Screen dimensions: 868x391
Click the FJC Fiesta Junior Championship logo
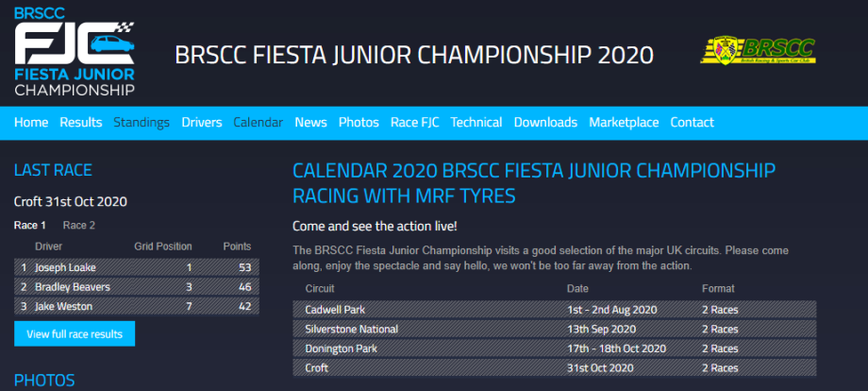click(75, 52)
